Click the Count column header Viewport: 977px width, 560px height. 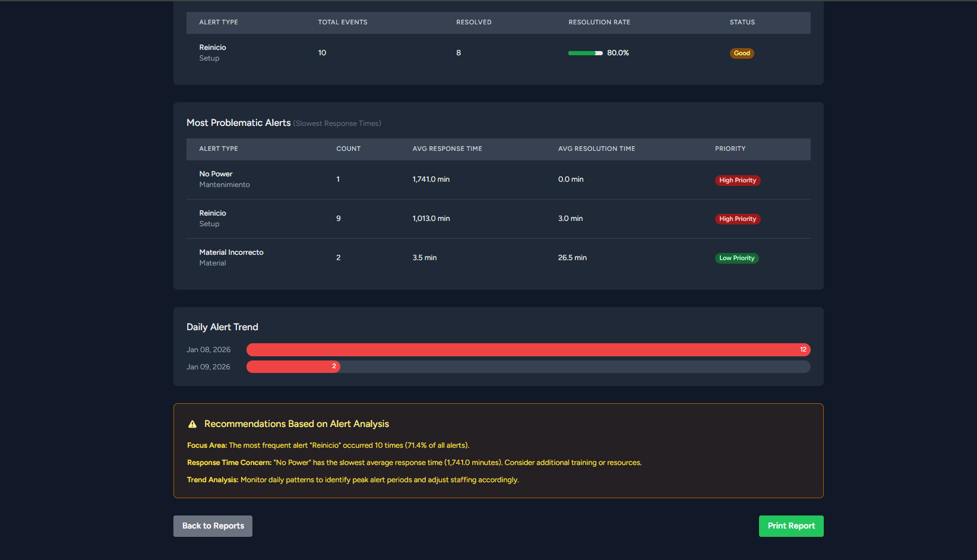click(348, 149)
